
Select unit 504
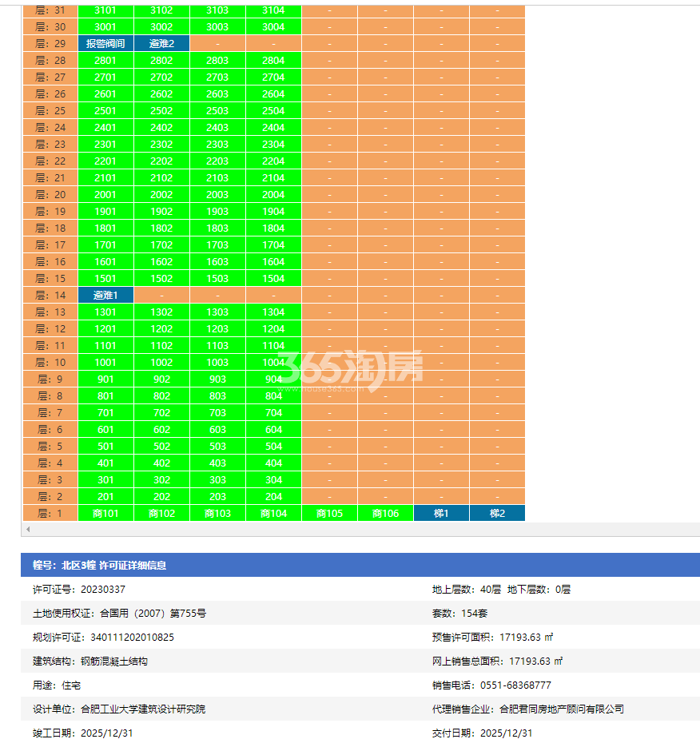click(273, 447)
